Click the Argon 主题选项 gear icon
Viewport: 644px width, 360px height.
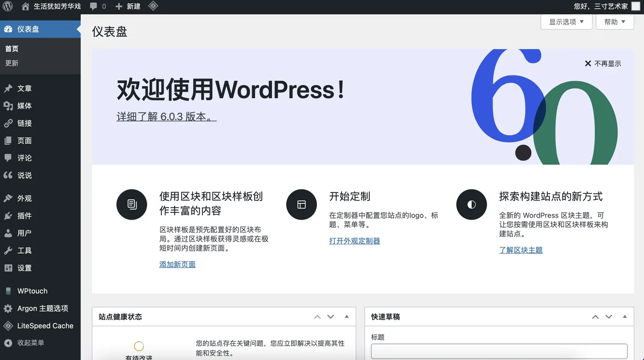(x=8, y=308)
